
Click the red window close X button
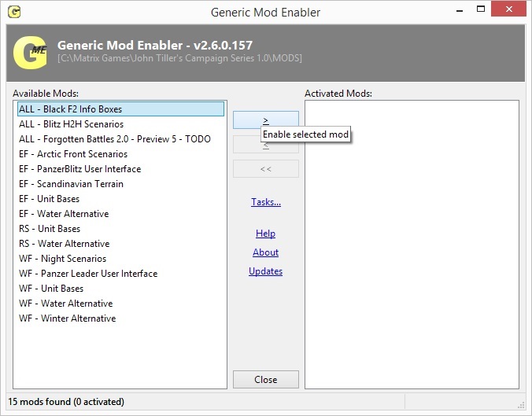508,9
